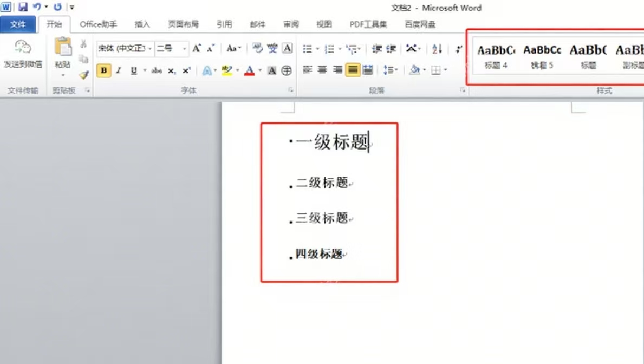
Task: Click the Format Painter brush icon
Action: click(x=83, y=75)
